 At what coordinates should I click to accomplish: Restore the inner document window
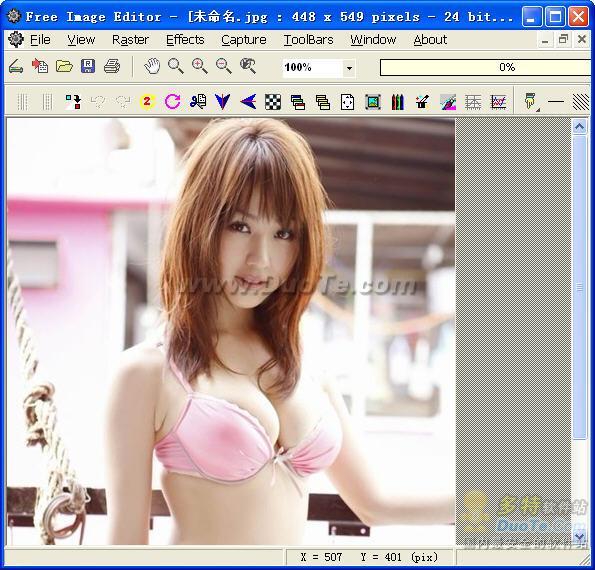[564, 39]
